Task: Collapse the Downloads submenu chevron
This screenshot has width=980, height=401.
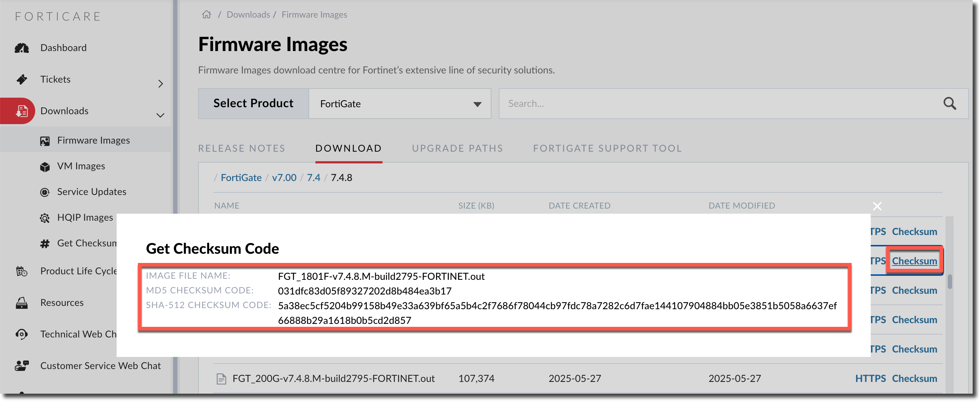Action: click(161, 115)
